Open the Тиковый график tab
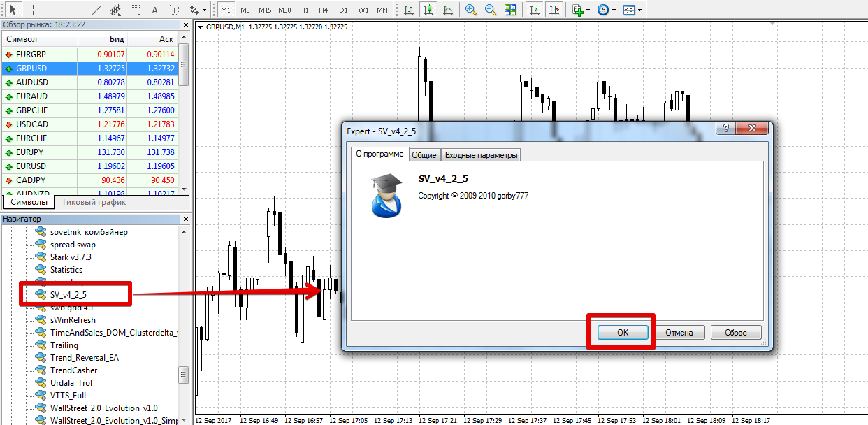The width and height of the screenshot is (868, 425). [x=94, y=202]
